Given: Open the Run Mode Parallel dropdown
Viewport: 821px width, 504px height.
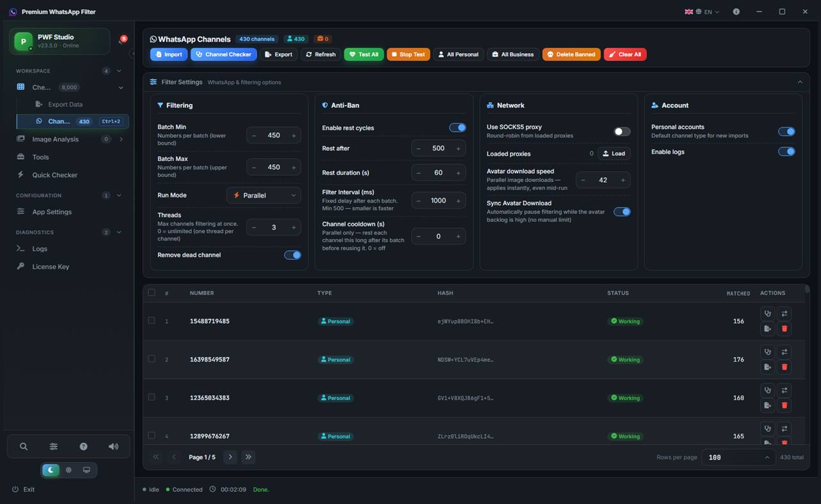Looking at the screenshot, I should [264, 195].
